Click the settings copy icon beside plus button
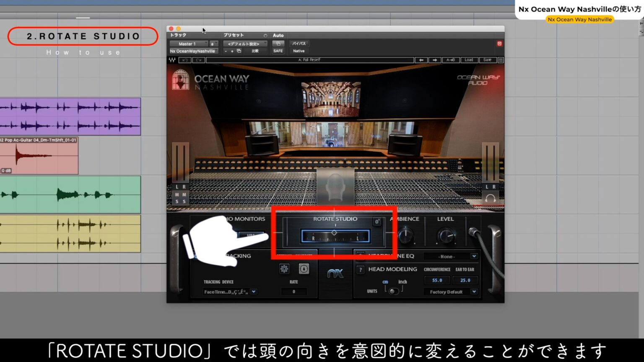The image size is (644, 362). pyautogui.click(x=239, y=51)
